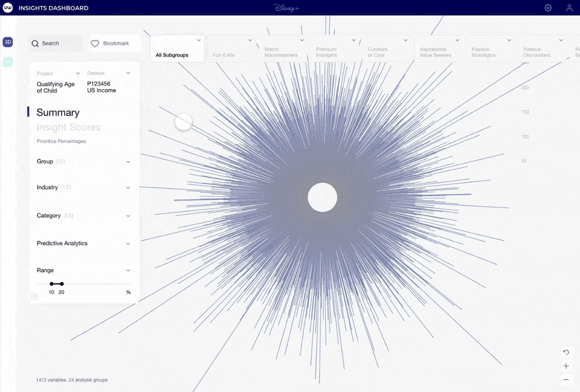Click the range slider upper handle at 20
Viewport: 580px width, 392px height.
tap(61, 284)
